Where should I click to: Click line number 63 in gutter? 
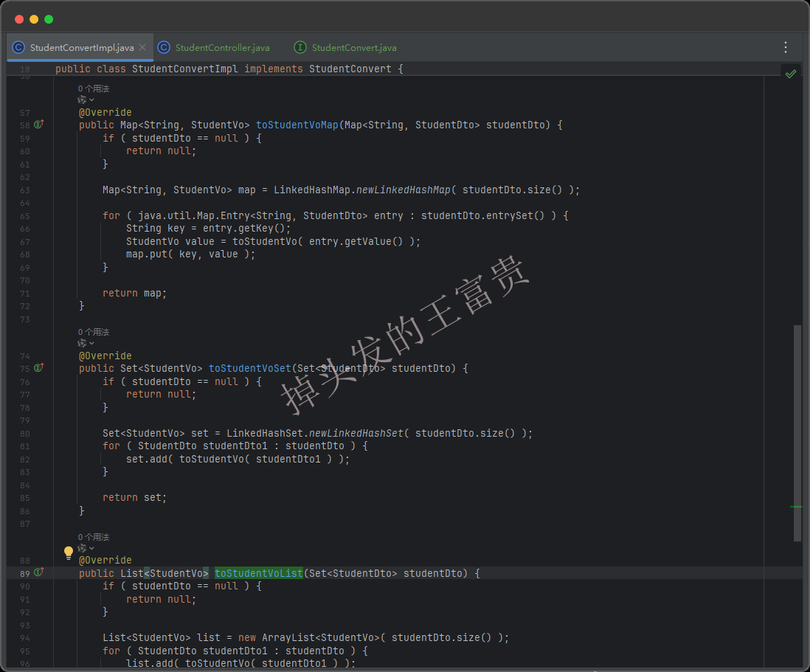click(x=25, y=190)
